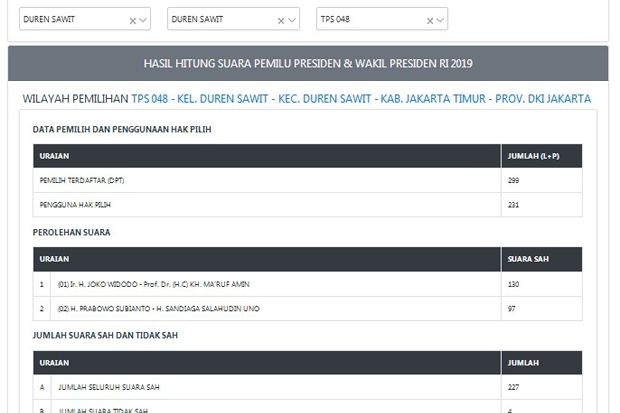Click the WILAYAH PEMILIHAN label
This screenshot has width=620, height=413.
[76, 99]
